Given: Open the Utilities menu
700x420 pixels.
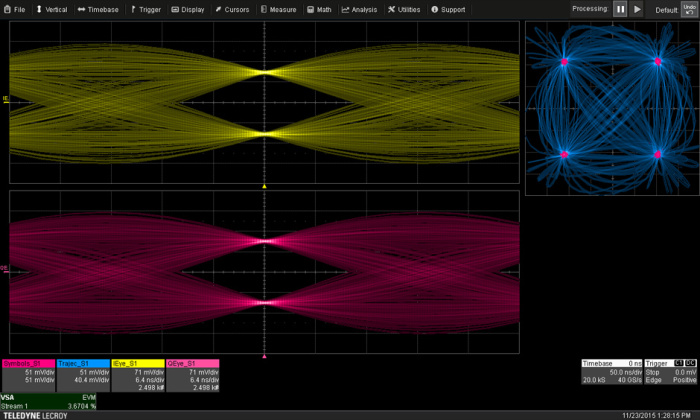Looking at the screenshot, I should click(x=405, y=9).
